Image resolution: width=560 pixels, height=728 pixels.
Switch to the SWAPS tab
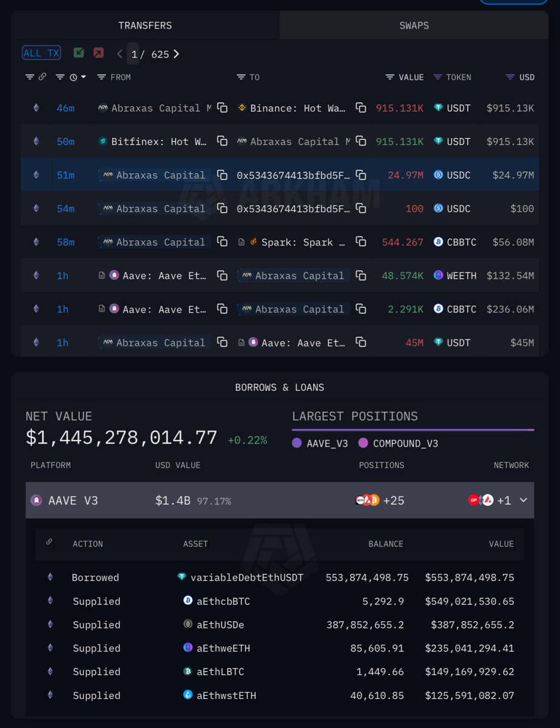(x=414, y=25)
